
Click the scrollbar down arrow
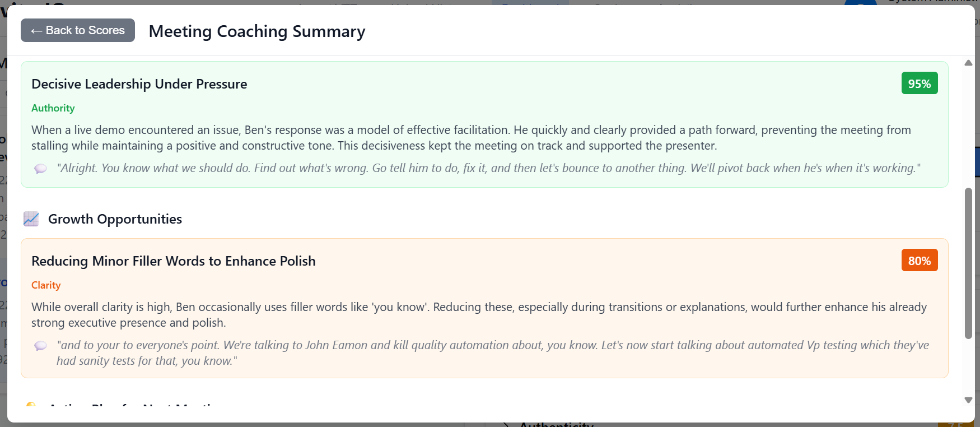point(968,400)
